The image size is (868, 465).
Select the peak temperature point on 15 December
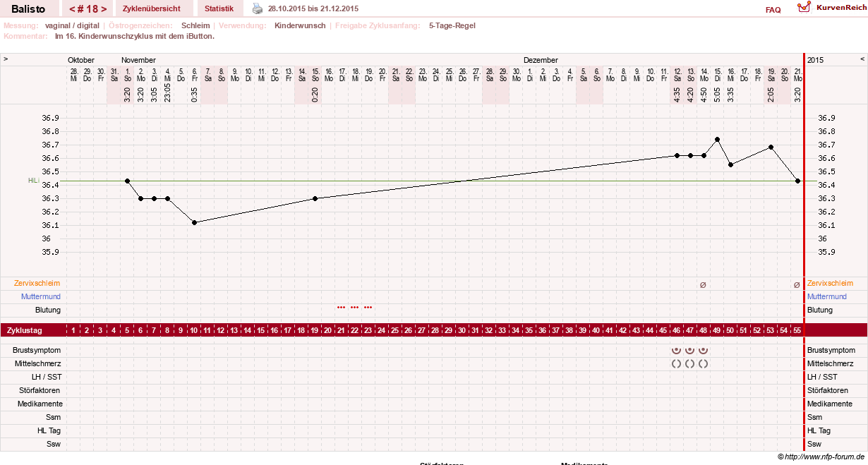point(717,139)
